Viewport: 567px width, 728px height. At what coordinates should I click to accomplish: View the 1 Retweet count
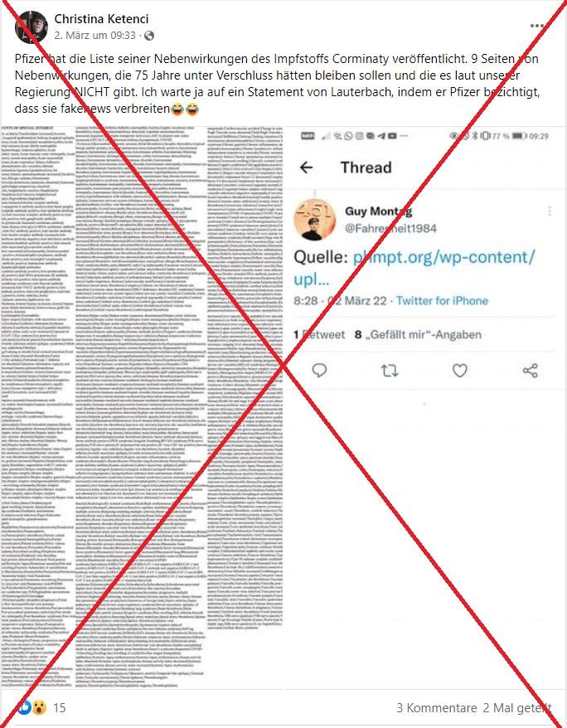319,334
